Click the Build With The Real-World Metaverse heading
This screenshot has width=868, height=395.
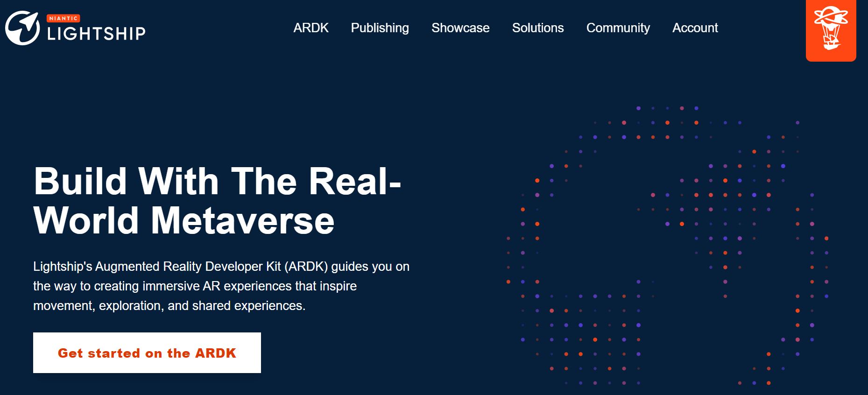[218, 201]
